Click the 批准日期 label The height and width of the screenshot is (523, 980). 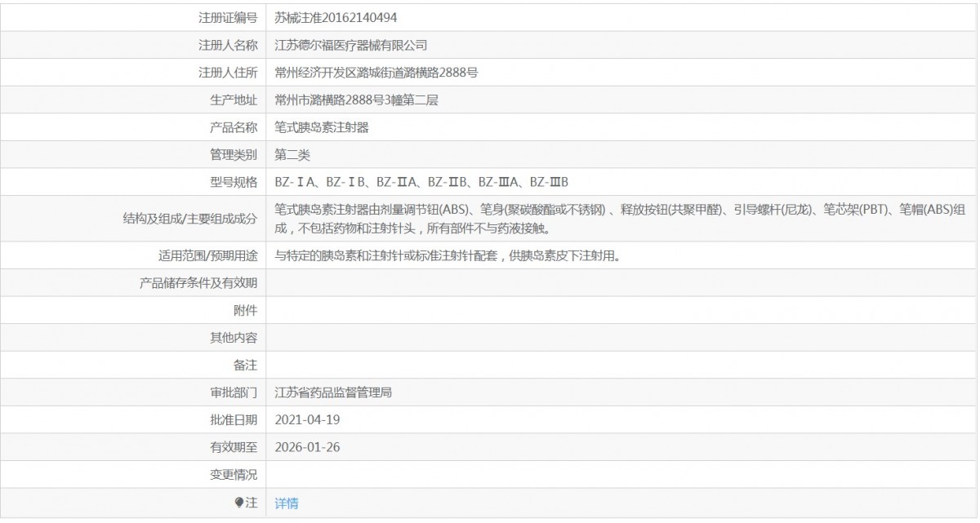[x=234, y=419]
